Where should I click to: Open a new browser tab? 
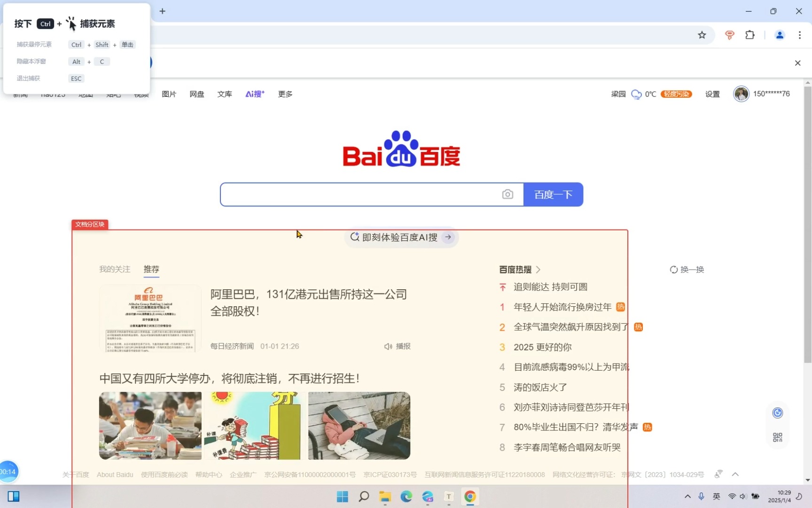tap(162, 11)
